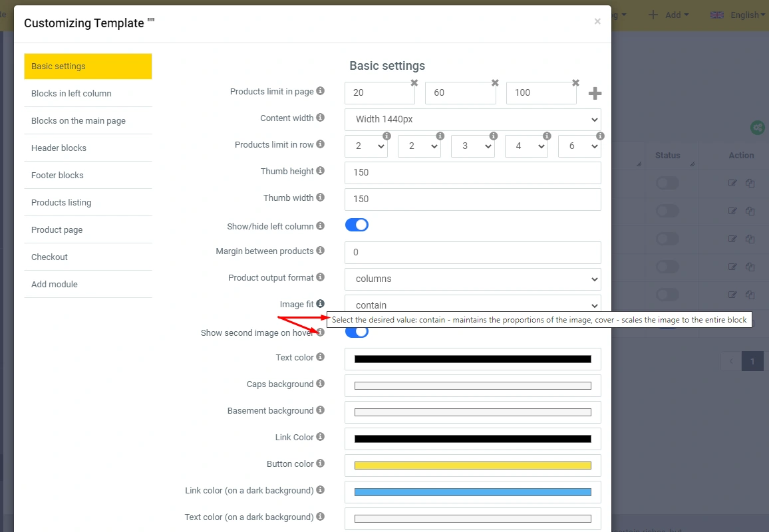Image resolution: width=769 pixels, height=532 pixels.
Task: Click the plus icon to add products limit
Action: (595, 94)
